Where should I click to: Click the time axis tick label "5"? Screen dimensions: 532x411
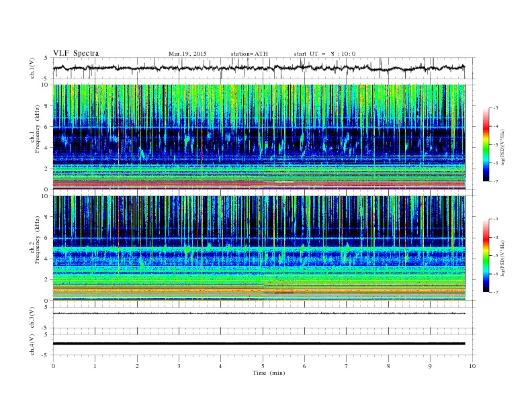pos(263,366)
